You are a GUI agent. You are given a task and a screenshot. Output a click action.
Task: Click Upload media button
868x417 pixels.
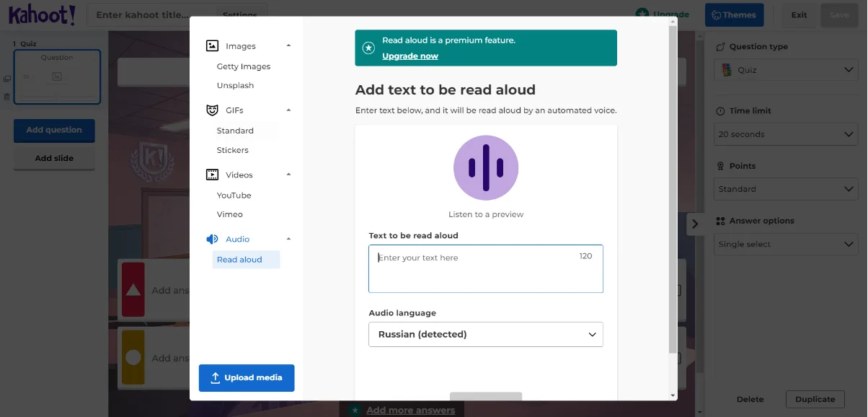coord(247,378)
